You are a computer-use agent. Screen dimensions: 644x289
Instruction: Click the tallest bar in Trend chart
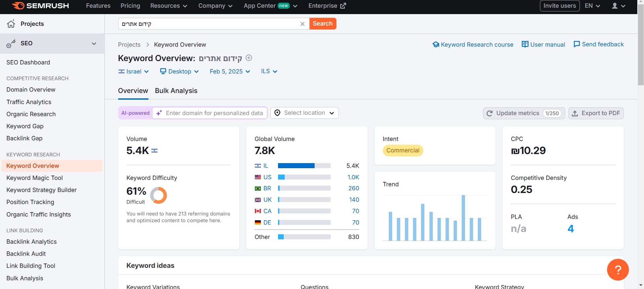[x=463, y=218]
